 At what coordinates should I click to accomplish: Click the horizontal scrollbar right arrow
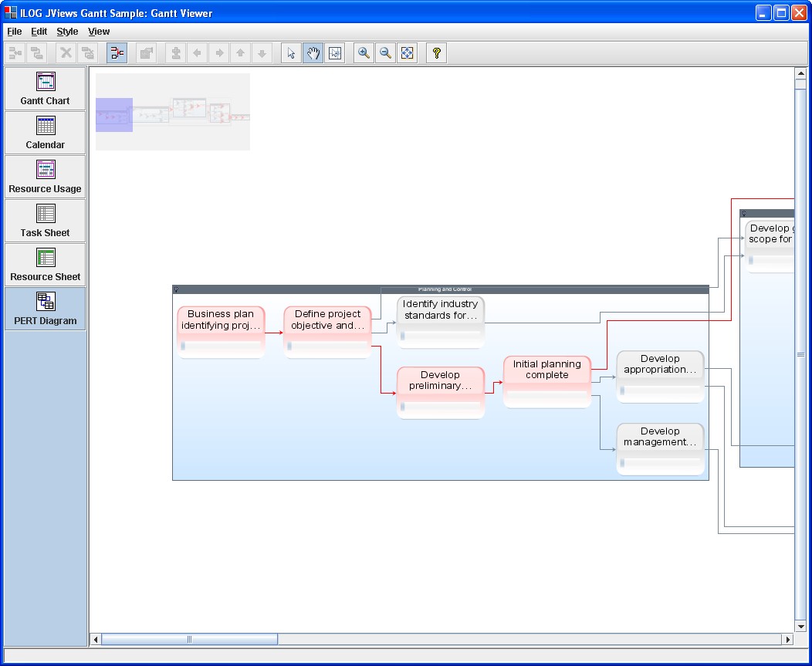coord(788,640)
